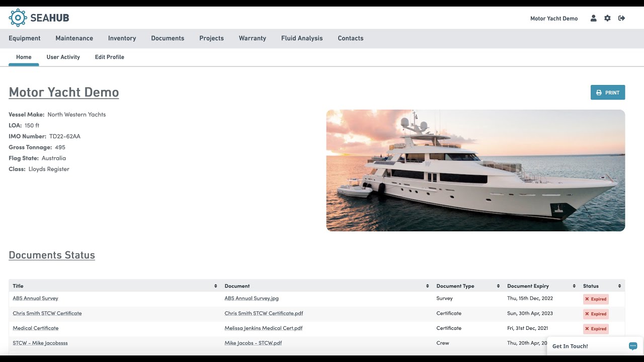644x362 pixels.
Task: Click the Motor Yacht Demo heading
Action: point(64,93)
